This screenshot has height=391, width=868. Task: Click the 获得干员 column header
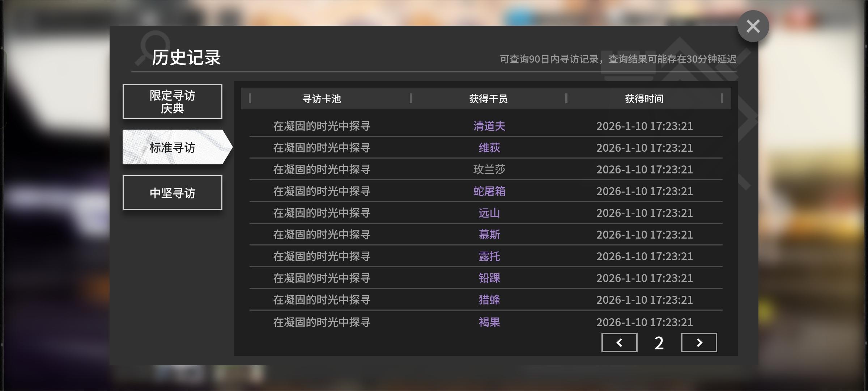tap(488, 99)
